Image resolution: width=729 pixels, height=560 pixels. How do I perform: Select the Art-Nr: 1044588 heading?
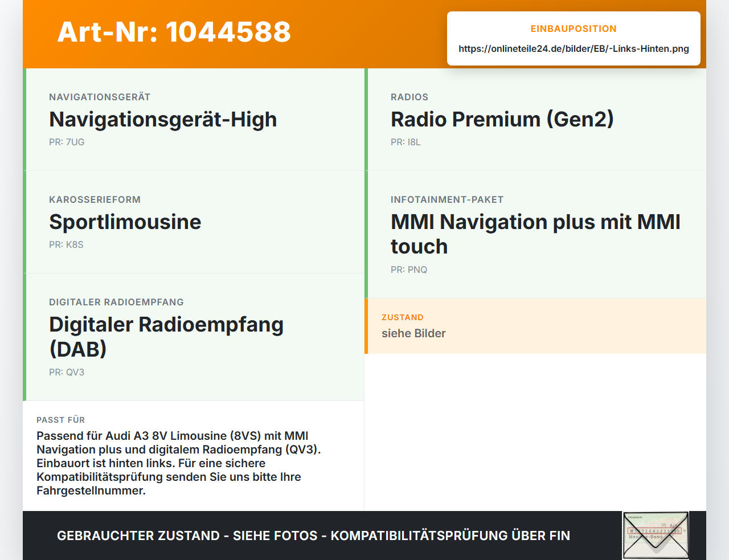click(174, 32)
